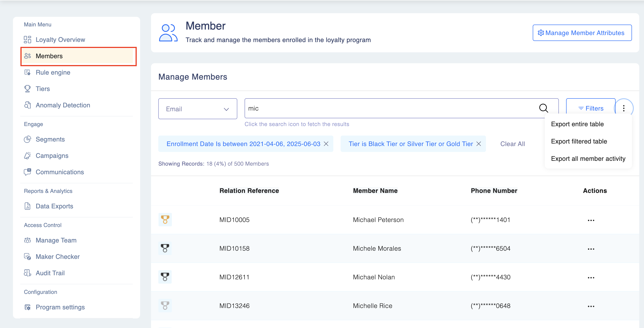Screen dimensions: 644x328
Task: Remove the Enrollment Date filter chip
Action: click(x=326, y=144)
